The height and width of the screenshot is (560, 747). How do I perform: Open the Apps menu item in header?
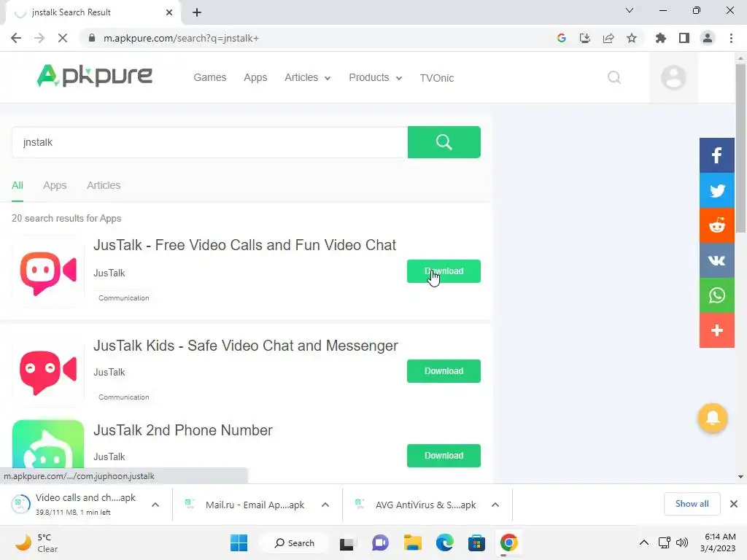coord(255,77)
